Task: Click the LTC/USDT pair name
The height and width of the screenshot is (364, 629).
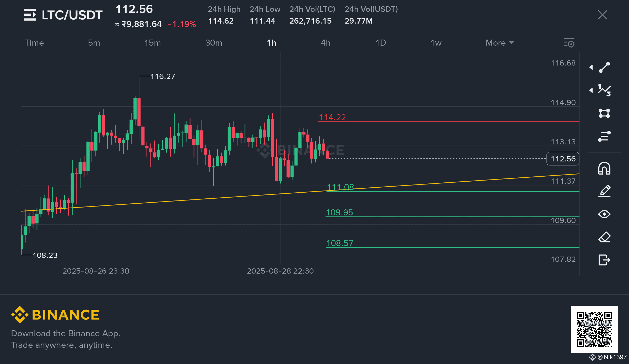Action: (x=72, y=15)
